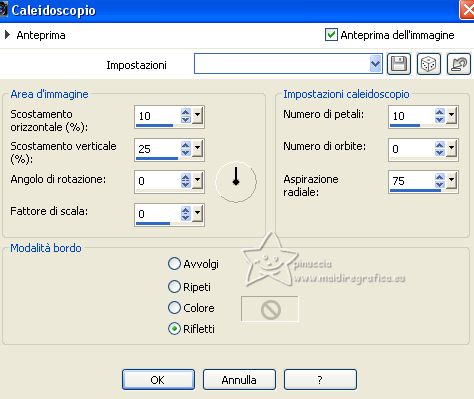Click the rotation angle dial

click(x=236, y=182)
